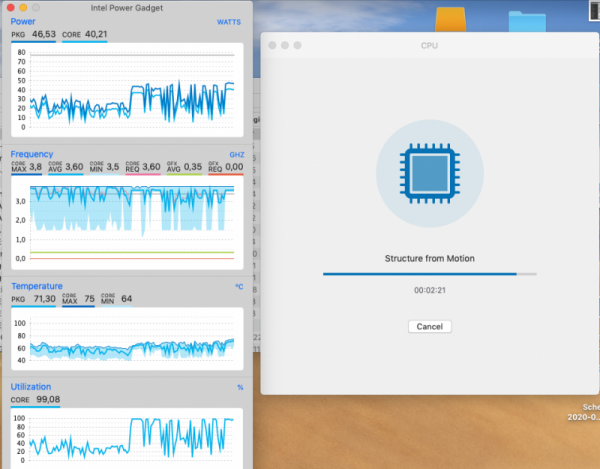Click the GFX AVG frequency legend

coord(184,167)
